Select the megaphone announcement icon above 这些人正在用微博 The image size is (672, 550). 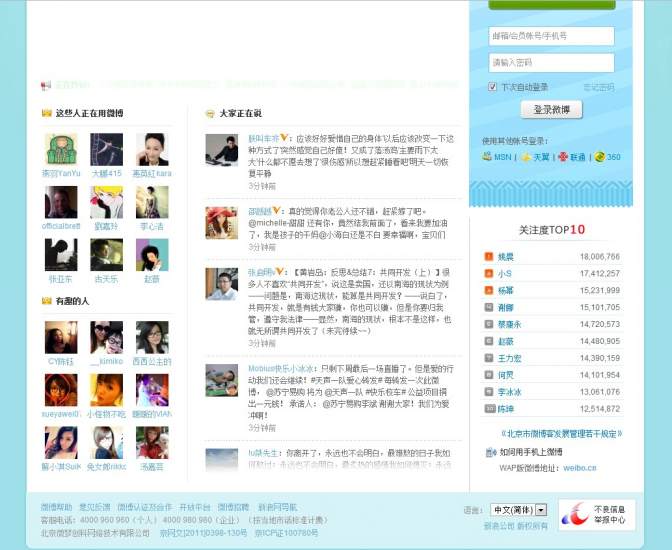coord(46,85)
